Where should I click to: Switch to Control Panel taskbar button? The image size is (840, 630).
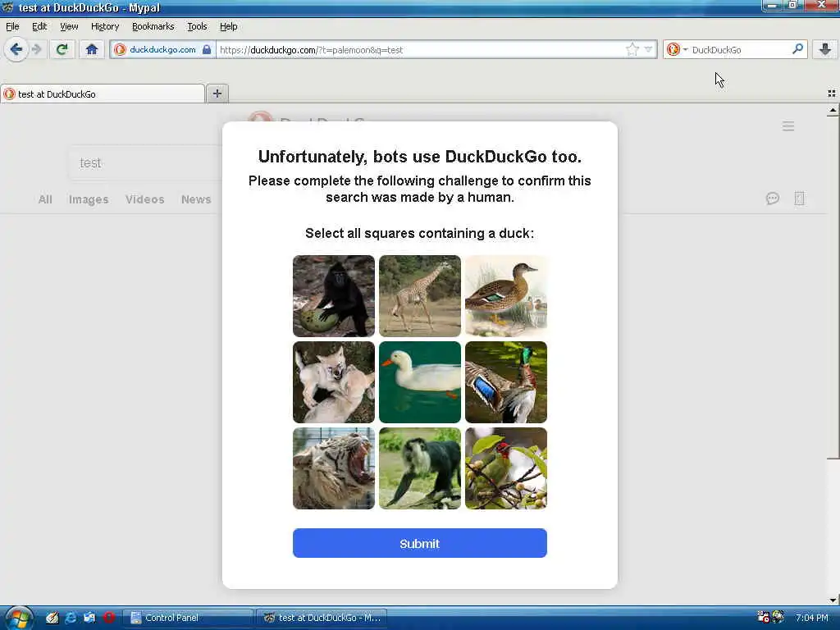tap(189, 618)
